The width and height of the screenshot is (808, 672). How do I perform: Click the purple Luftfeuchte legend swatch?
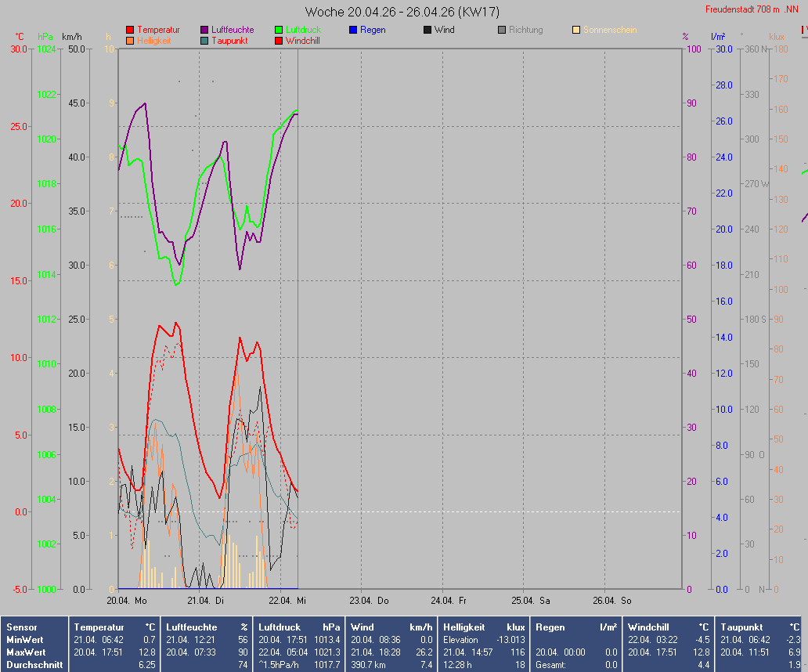pyautogui.click(x=204, y=30)
